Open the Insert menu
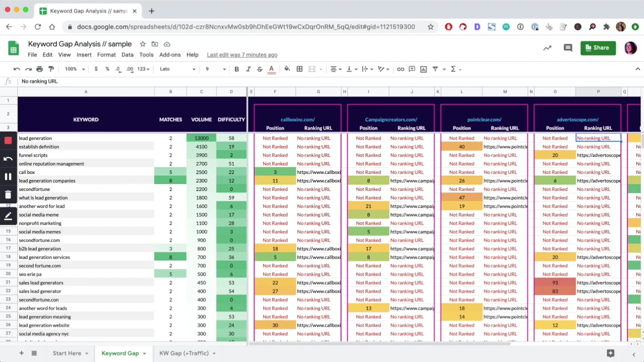The width and height of the screenshot is (644, 362). (x=84, y=55)
